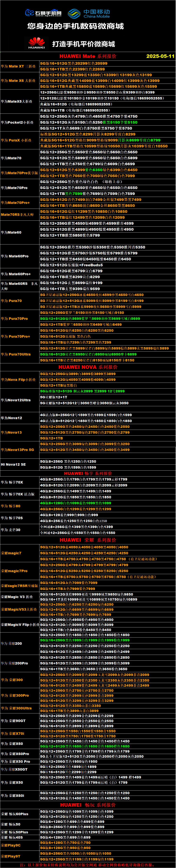
Task: Select the 华为 荣耀200Pro model cell
Action: point(20,663)
